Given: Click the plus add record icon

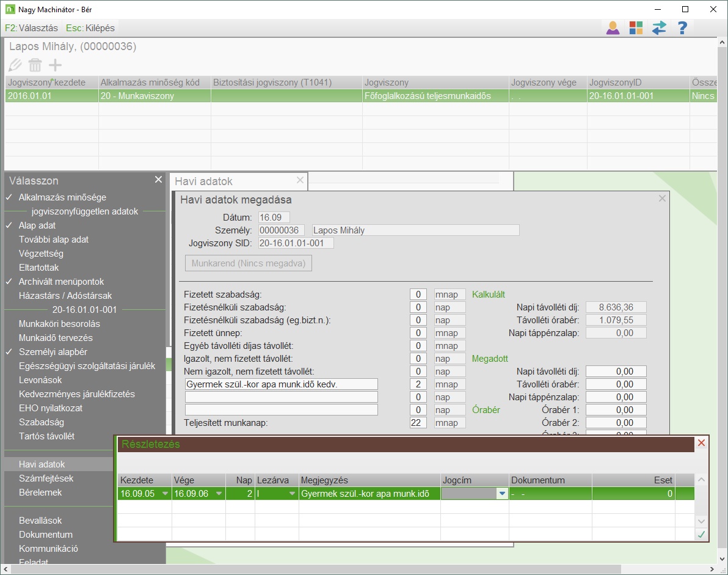Looking at the screenshot, I should pyautogui.click(x=56, y=65).
